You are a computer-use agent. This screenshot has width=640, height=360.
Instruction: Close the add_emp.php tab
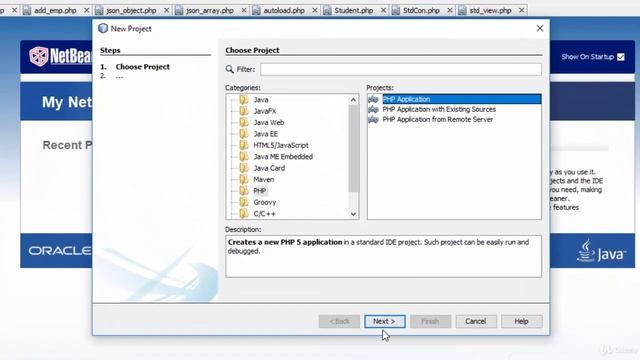(x=87, y=11)
